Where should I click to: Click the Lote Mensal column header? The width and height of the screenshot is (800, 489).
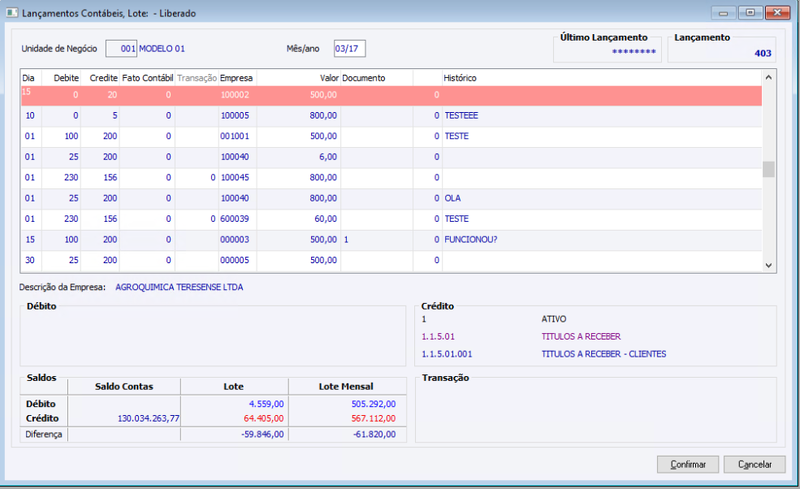(x=346, y=386)
